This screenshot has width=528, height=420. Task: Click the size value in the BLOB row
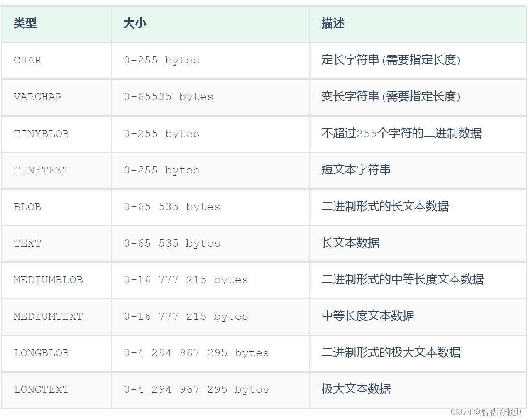172,207
